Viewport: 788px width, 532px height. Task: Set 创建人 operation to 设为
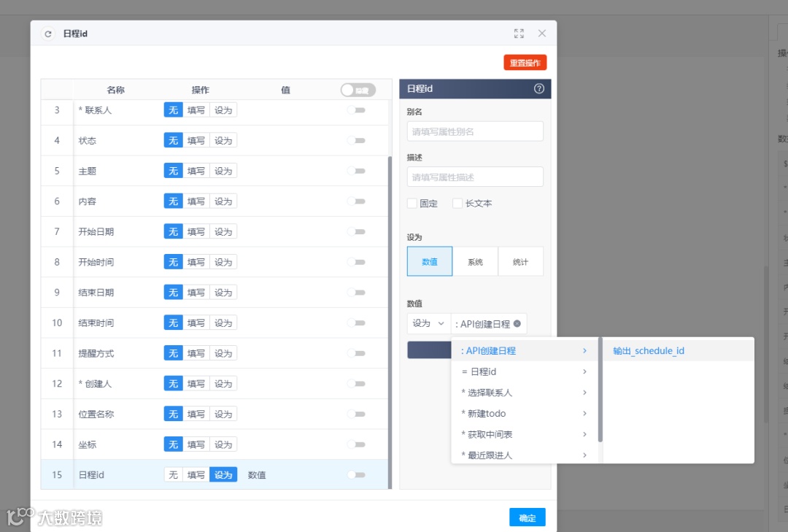tap(223, 384)
